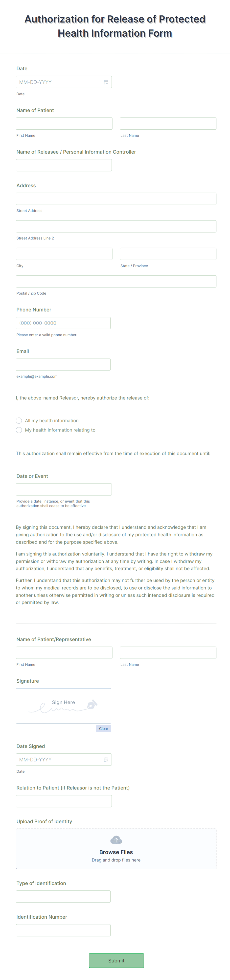Open the calendar icon beside Date Signed
The width and height of the screenshot is (230, 980).
coord(106,759)
